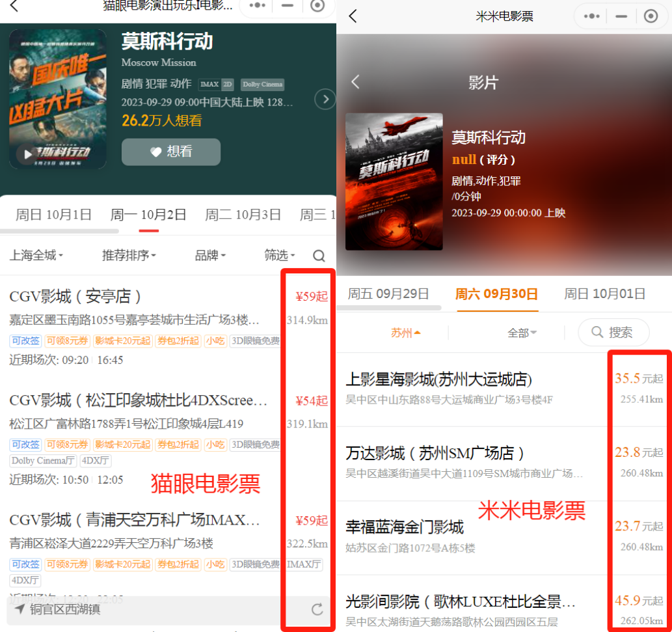Click back arrow in Maoyan header
Viewport: 672px width, 632px height.
[x=14, y=6]
